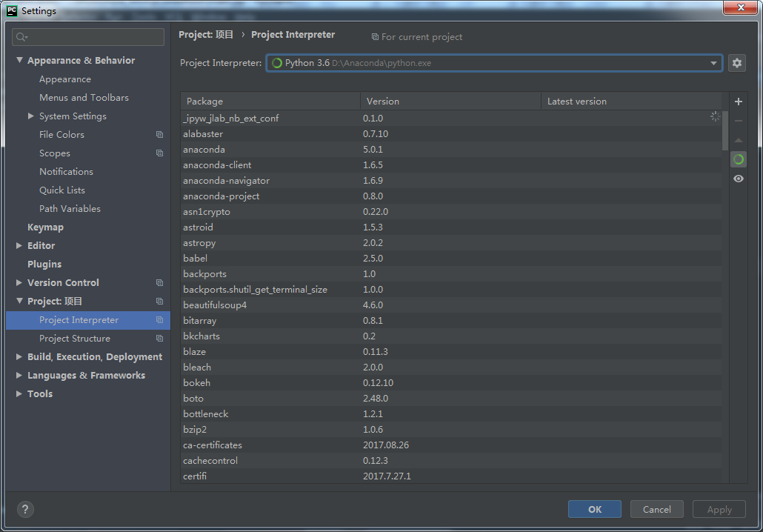
Task: Open Keymap settings
Action: [x=45, y=227]
